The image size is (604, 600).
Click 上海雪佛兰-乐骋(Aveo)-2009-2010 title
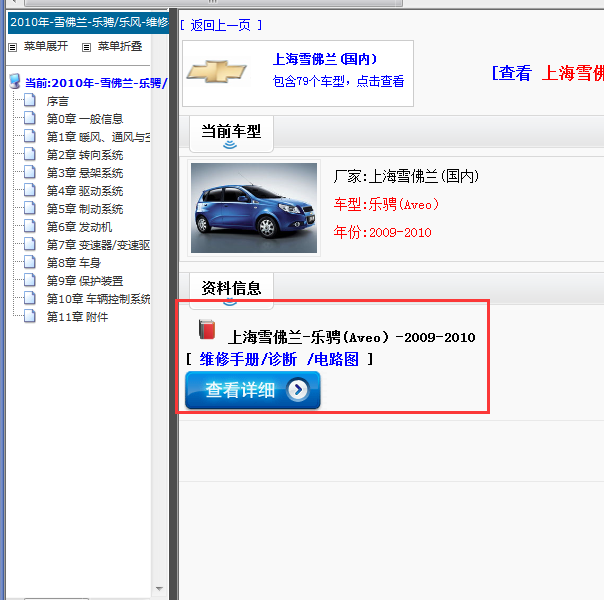352,337
